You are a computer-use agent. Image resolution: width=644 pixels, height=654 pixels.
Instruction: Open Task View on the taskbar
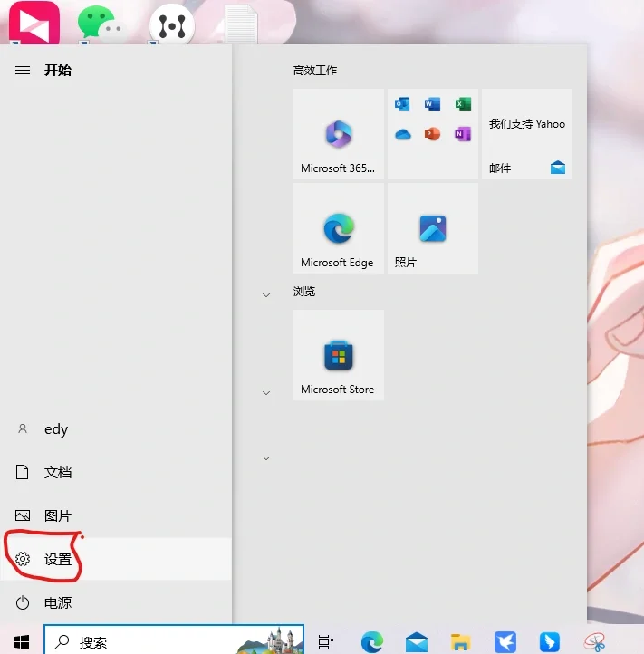326,641
